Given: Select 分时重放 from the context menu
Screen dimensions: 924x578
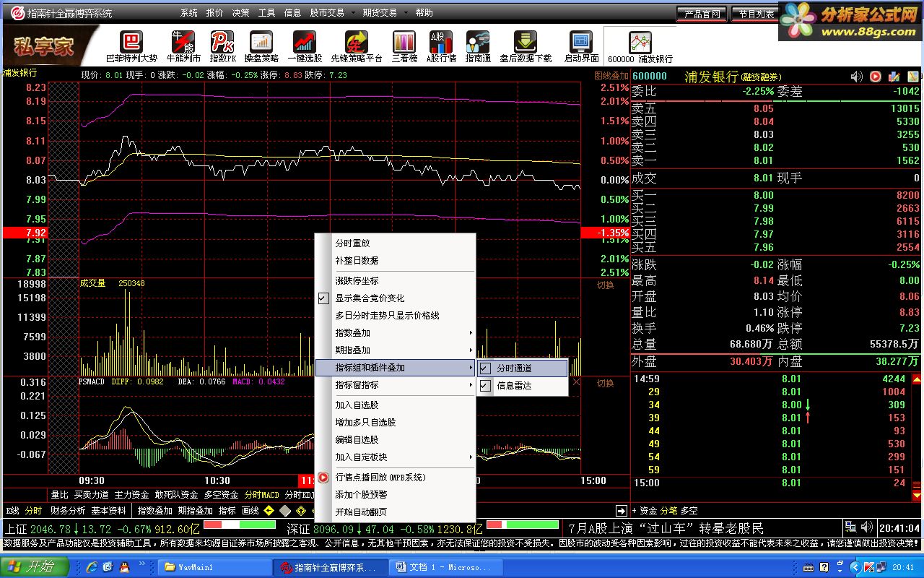Looking at the screenshot, I should [x=396, y=243].
